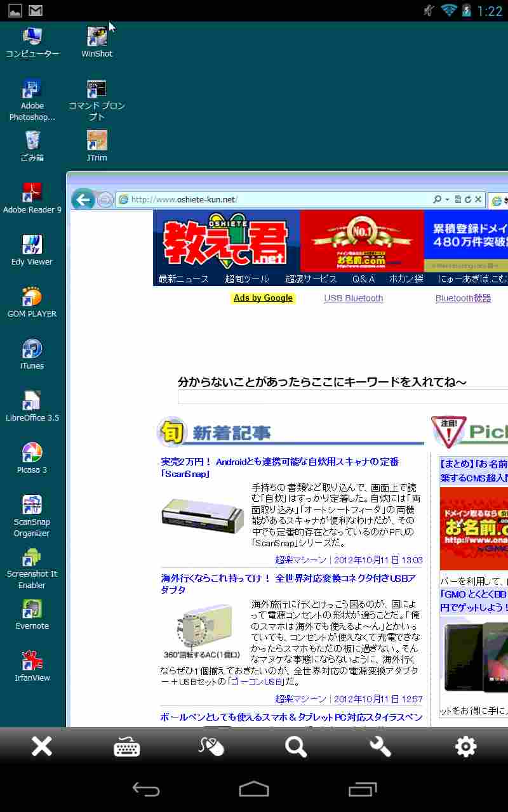Select the ScanSnap Organizer icon

click(x=32, y=516)
